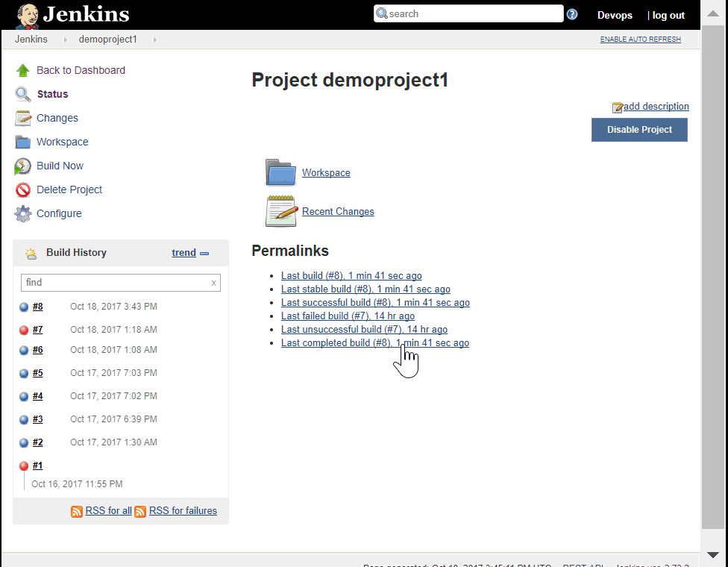Open the Workspace sidebar item

coord(62,142)
